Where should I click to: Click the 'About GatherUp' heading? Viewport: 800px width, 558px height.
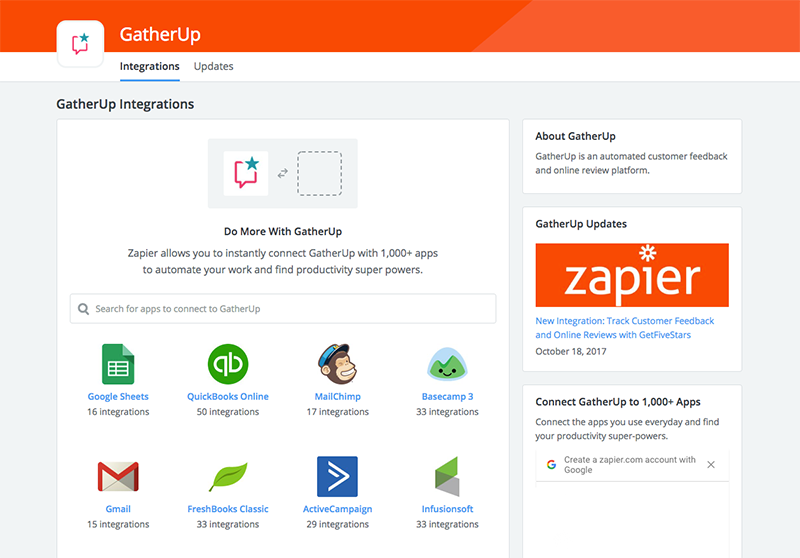pos(576,136)
